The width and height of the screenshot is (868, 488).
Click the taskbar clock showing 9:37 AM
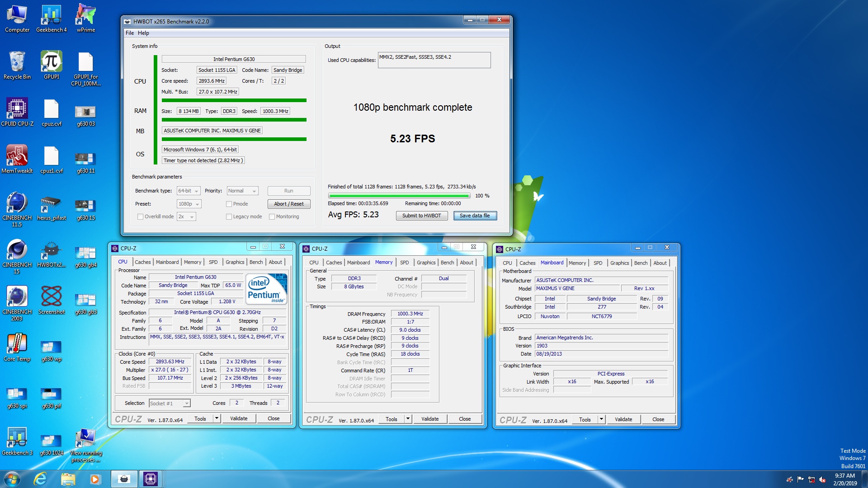[x=844, y=479]
